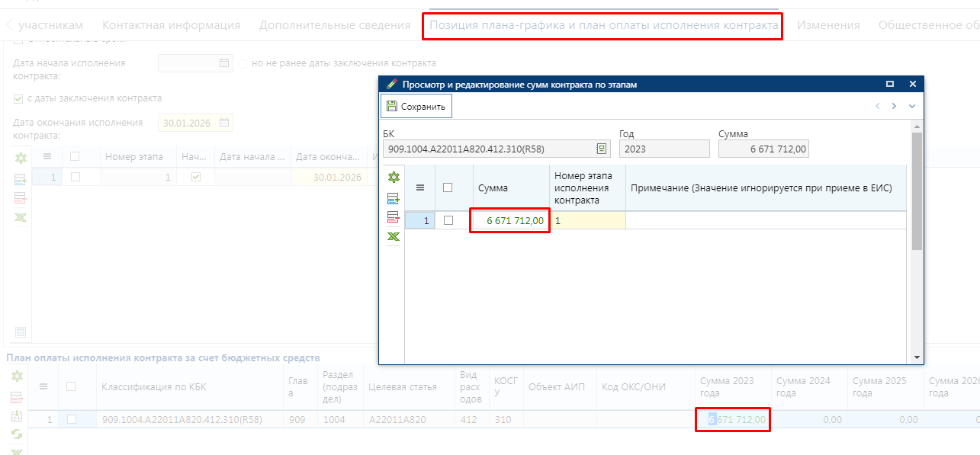Click the dialog's vertical scrollbar thumb
The image size is (980, 455).
click(x=917, y=191)
